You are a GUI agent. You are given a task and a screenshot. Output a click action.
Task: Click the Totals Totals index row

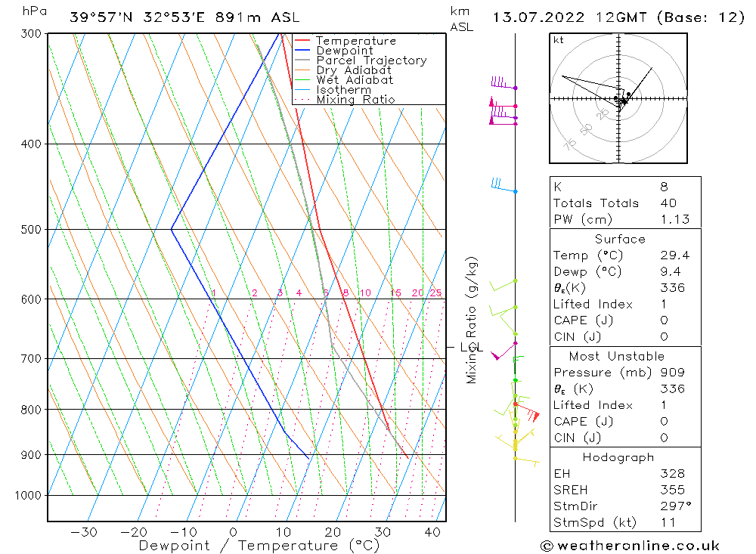(x=625, y=203)
